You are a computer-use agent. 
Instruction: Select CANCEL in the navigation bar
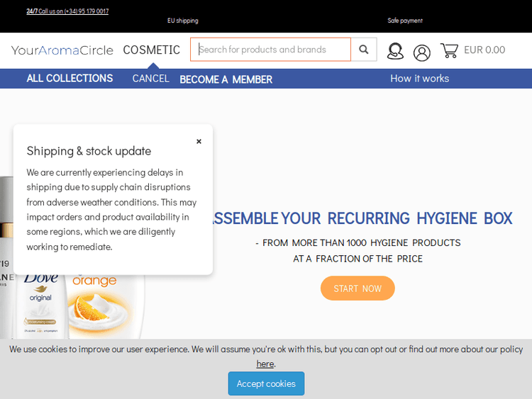150,79
